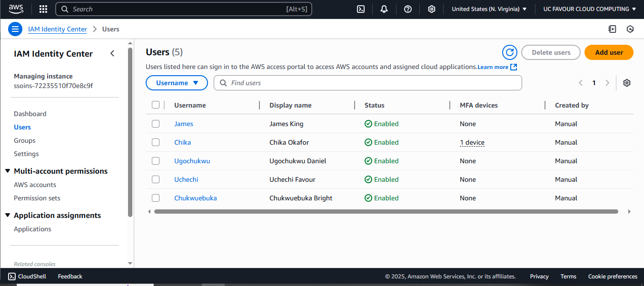Open the Username filter dropdown
This screenshot has width=644, height=286.
tap(177, 83)
